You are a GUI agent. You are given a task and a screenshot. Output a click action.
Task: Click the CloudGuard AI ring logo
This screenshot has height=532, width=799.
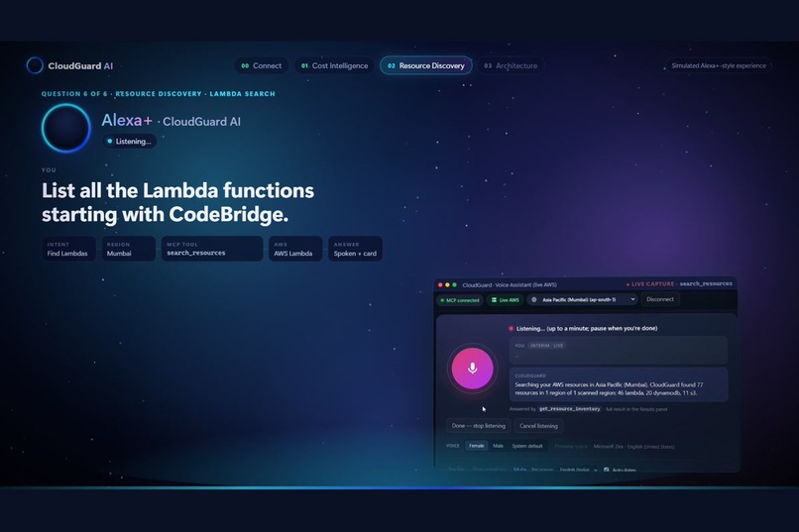(x=35, y=65)
